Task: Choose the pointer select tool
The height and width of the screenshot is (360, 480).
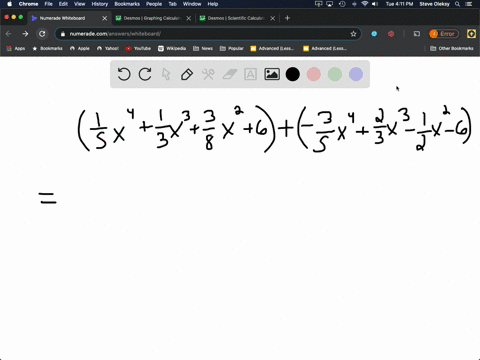Action: tap(166, 74)
